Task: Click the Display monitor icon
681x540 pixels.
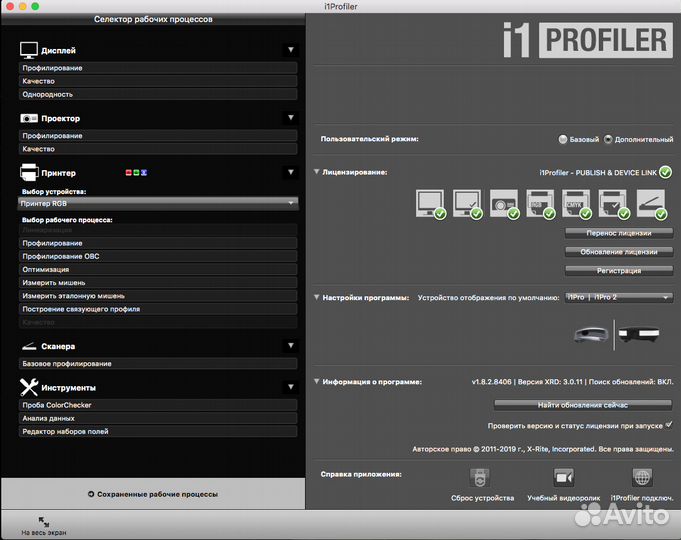Action: click(x=29, y=50)
